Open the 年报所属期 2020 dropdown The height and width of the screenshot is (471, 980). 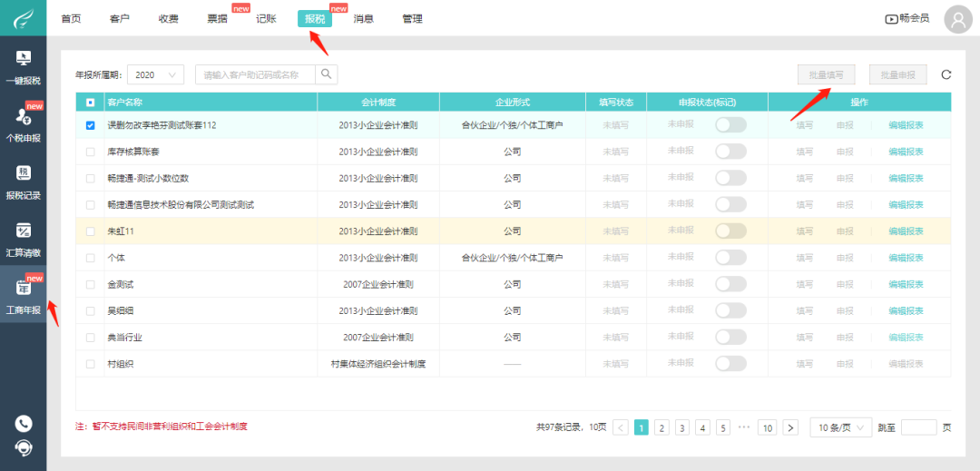coord(156,74)
